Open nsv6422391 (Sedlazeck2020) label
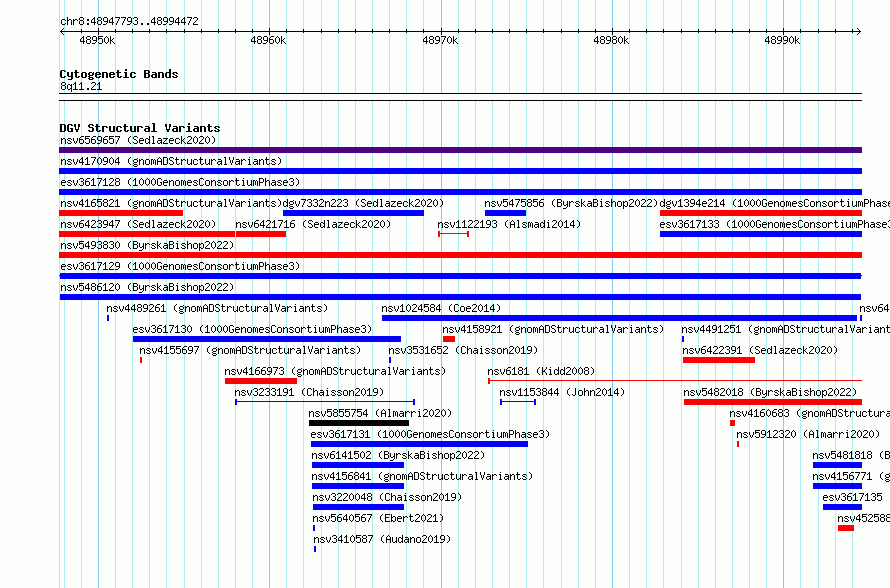 pos(760,350)
